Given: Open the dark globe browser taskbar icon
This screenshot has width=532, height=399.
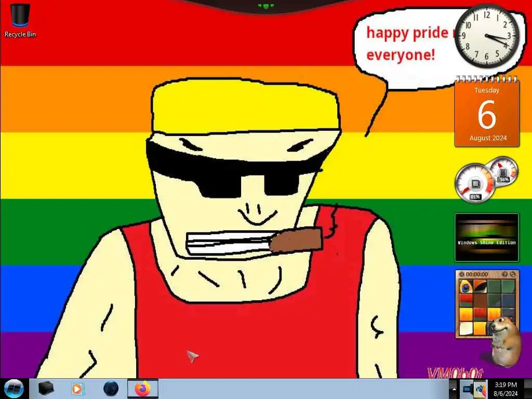Looking at the screenshot, I should (111, 389).
